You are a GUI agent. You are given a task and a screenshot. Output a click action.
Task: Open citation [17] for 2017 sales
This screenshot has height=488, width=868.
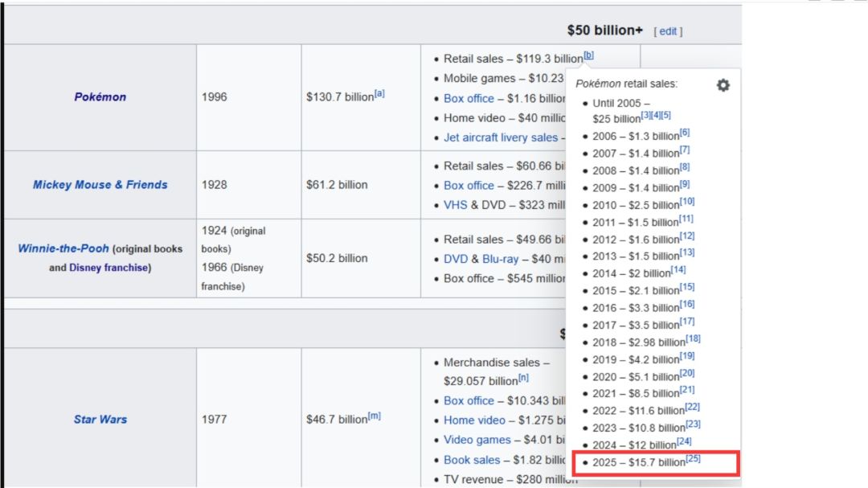tap(687, 322)
